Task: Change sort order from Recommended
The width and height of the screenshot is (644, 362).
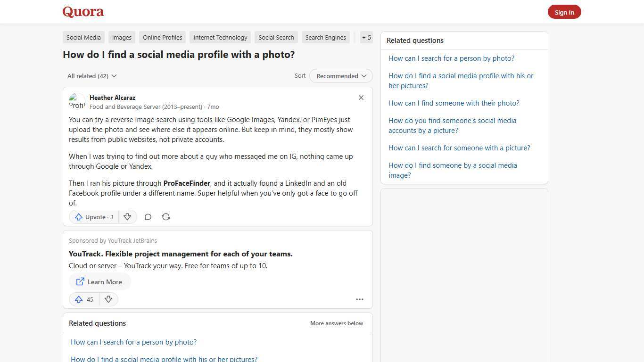Action: 340,76
